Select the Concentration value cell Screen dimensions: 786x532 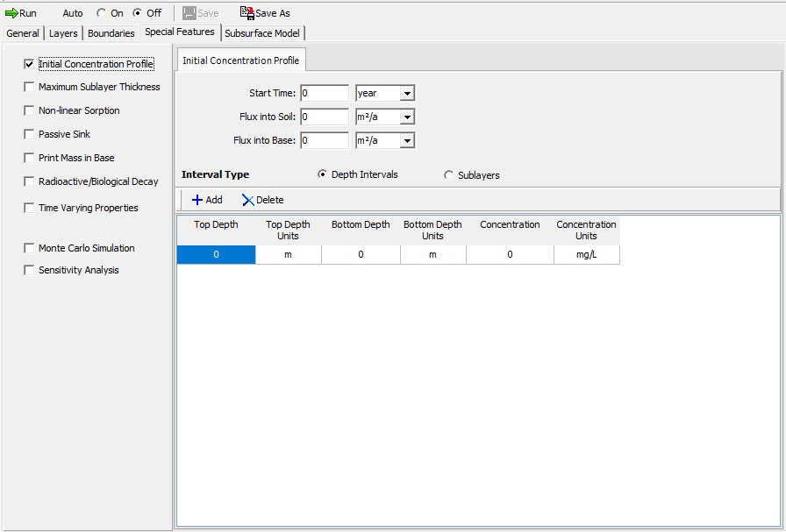[510, 254]
